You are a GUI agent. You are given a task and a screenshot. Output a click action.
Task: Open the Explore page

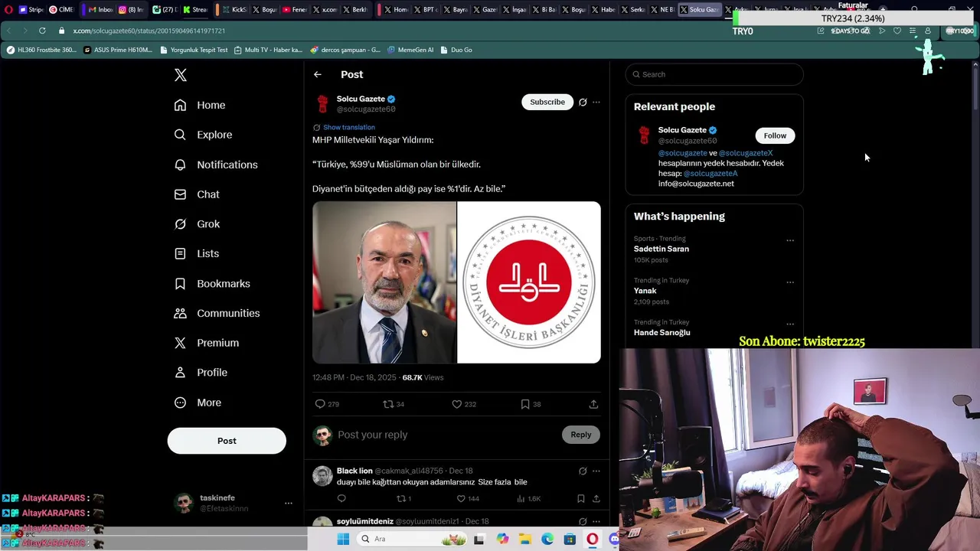203,135
